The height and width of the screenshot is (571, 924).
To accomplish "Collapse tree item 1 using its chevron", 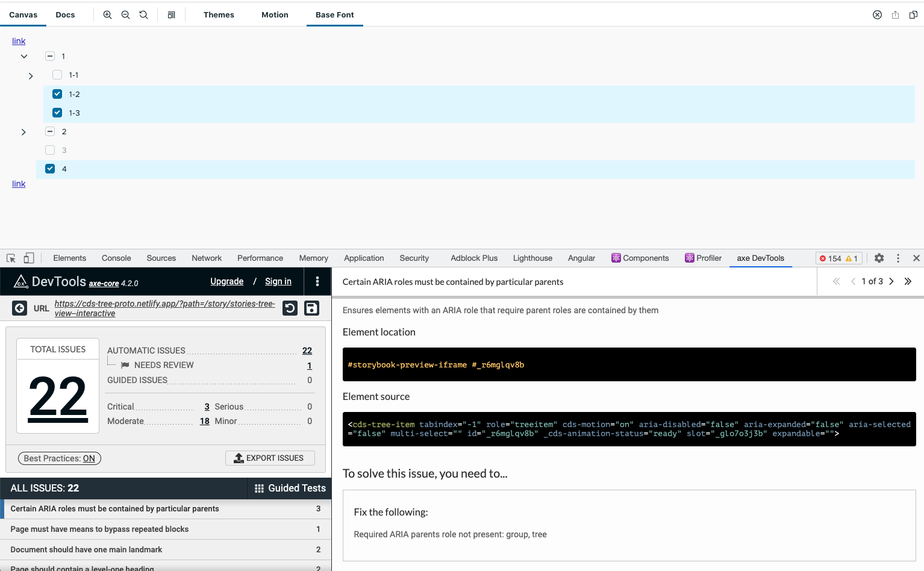I will pyautogui.click(x=23, y=55).
